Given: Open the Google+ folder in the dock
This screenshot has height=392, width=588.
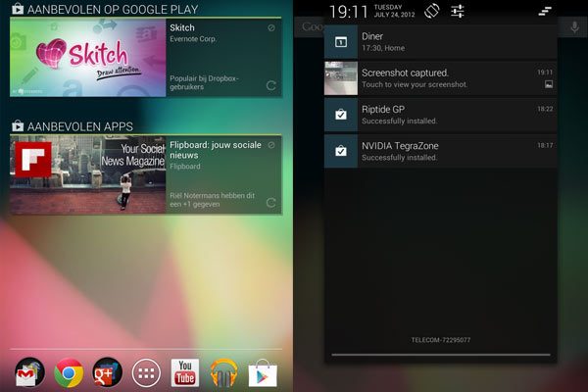Looking at the screenshot, I should 107,372.
